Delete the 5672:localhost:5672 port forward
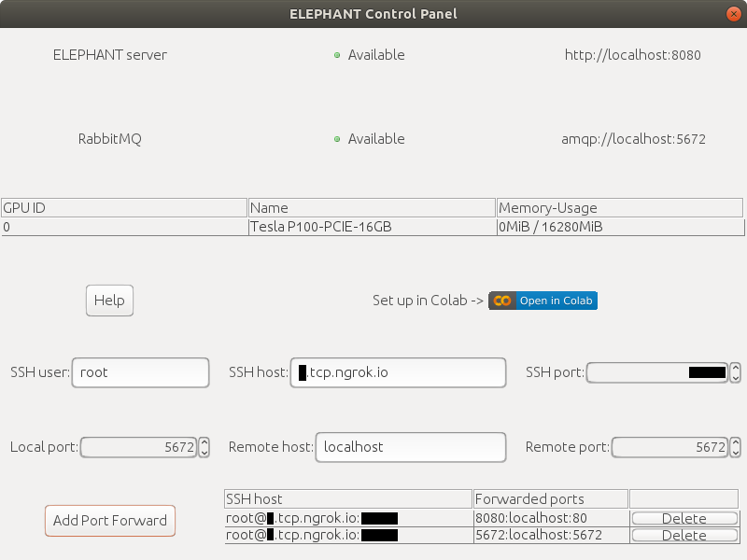 684,535
